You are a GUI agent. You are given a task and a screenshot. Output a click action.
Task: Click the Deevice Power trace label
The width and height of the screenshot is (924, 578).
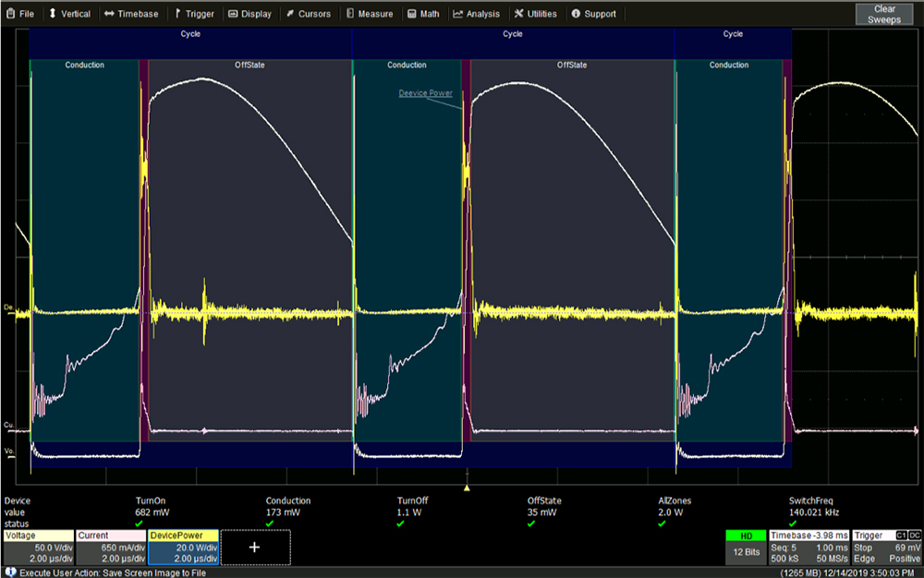425,93
